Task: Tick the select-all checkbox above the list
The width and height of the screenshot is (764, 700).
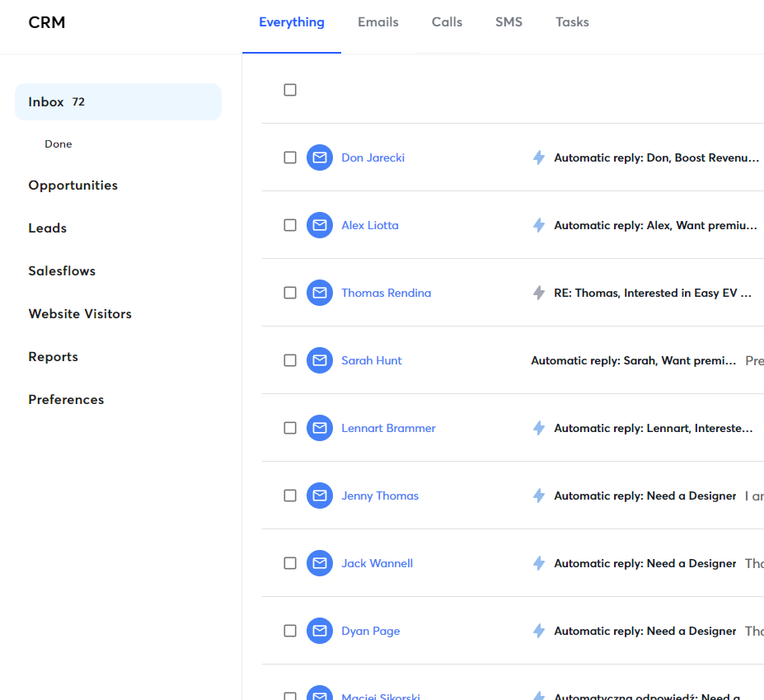Action: click(290, 90)
